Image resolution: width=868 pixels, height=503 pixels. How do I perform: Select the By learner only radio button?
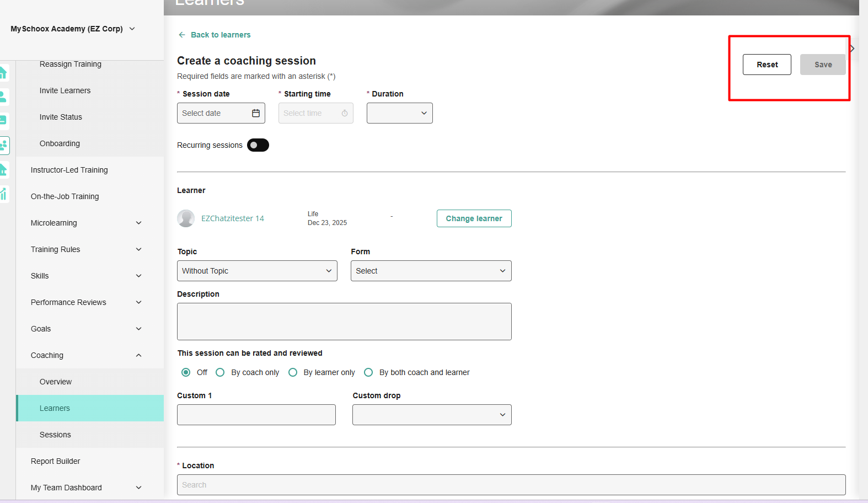[x=293, y=372]
